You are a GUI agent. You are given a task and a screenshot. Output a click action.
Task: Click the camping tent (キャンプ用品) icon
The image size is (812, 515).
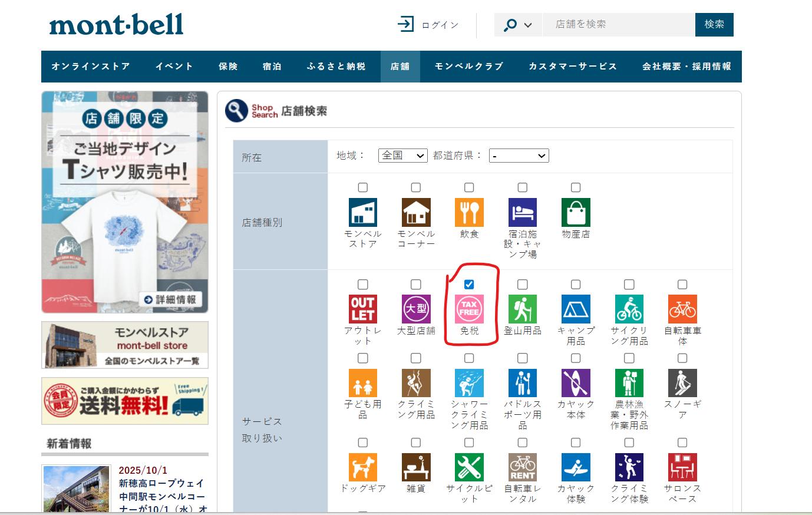pos(576,309)
